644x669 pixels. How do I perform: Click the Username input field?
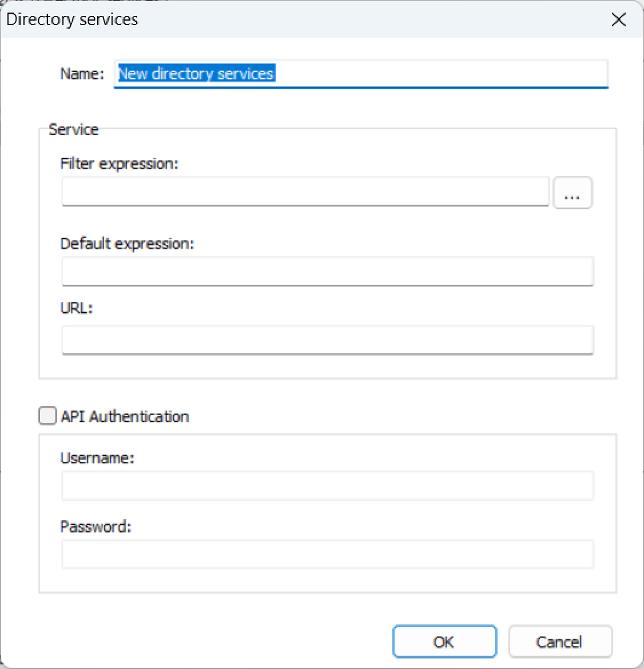click(327, 485)
